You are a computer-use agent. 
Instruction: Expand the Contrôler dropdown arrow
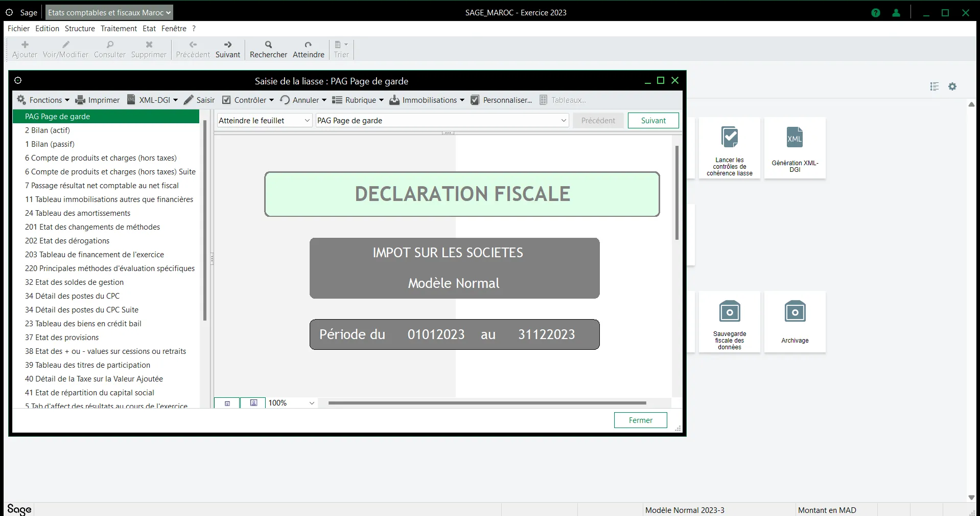tap(271, 100)
